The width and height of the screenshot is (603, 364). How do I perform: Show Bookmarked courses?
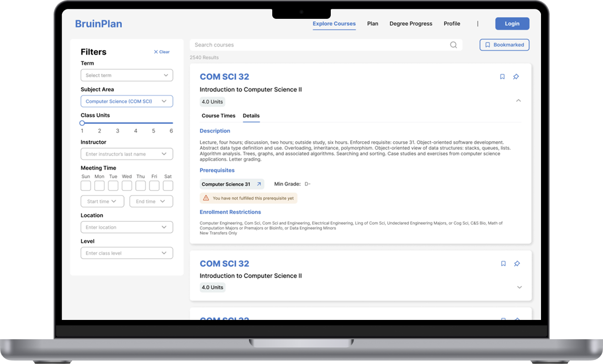[505, 45]
